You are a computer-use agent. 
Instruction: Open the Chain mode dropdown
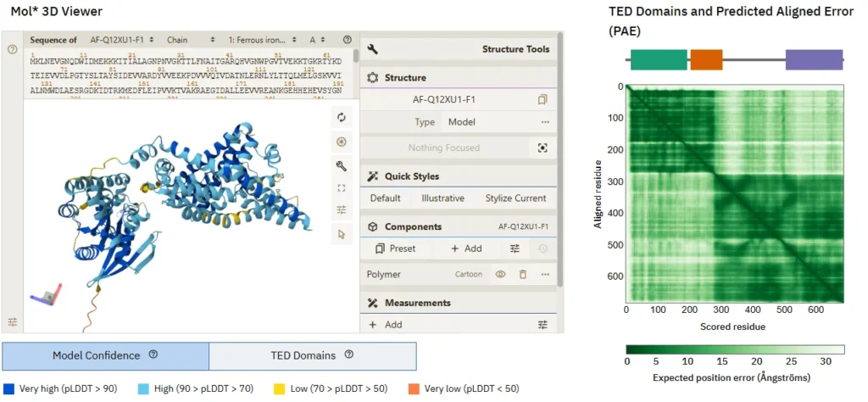pos(189,40)
